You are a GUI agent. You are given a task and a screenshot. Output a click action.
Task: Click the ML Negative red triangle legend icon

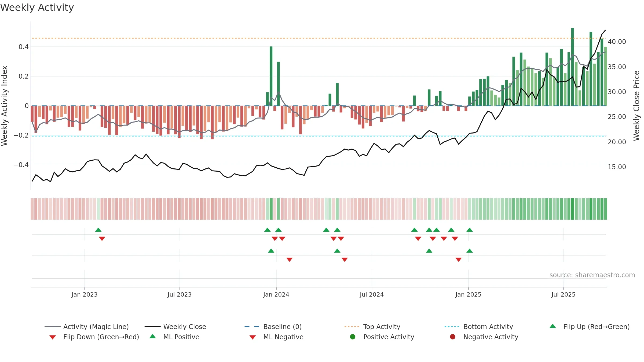pyautogui.click(x=253, y=337)
